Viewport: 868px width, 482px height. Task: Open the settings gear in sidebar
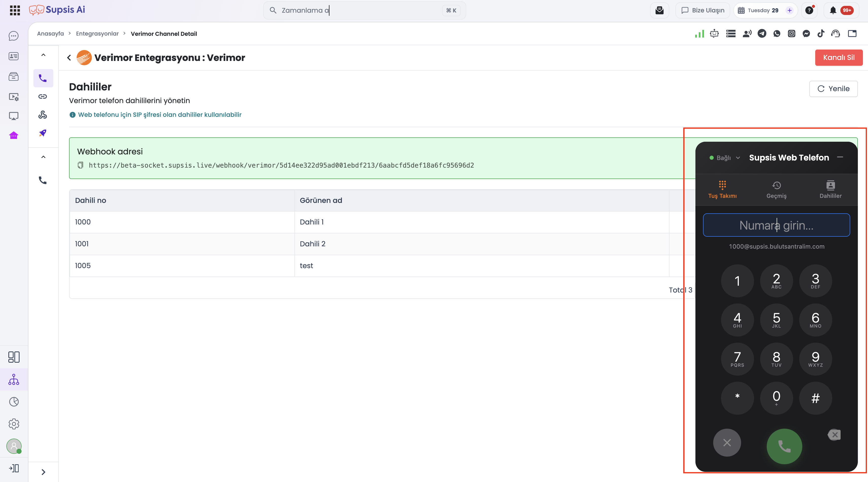(x=14, y=424)
